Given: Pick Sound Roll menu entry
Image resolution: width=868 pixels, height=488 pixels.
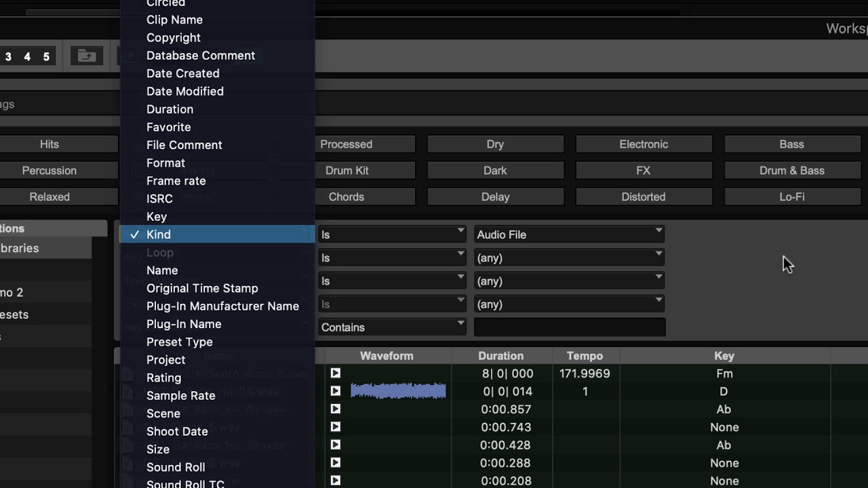Looking at the screenshot, I should (x=217, y=467).
